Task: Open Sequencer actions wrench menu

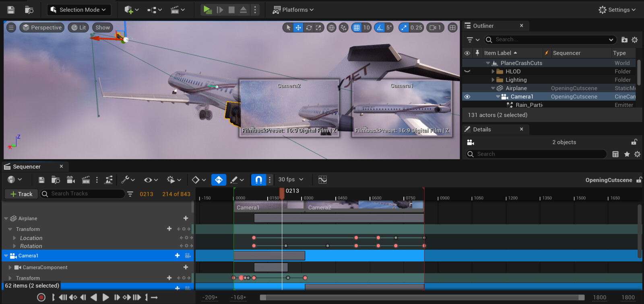Action: (128, 180)
